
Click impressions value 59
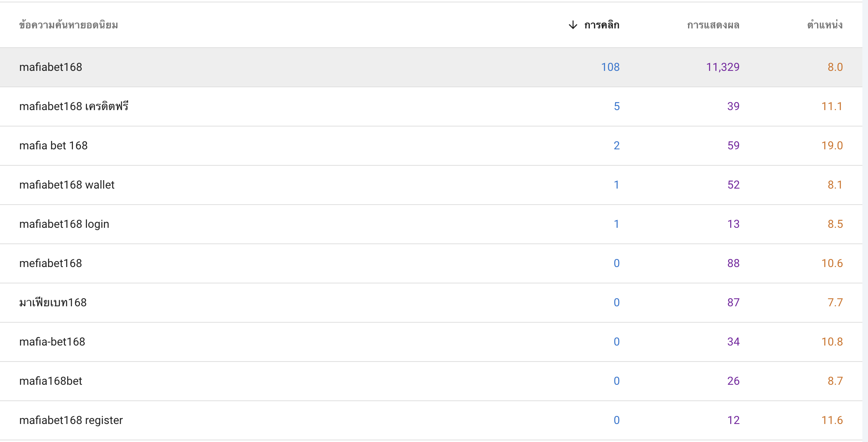tap(733, 145)
